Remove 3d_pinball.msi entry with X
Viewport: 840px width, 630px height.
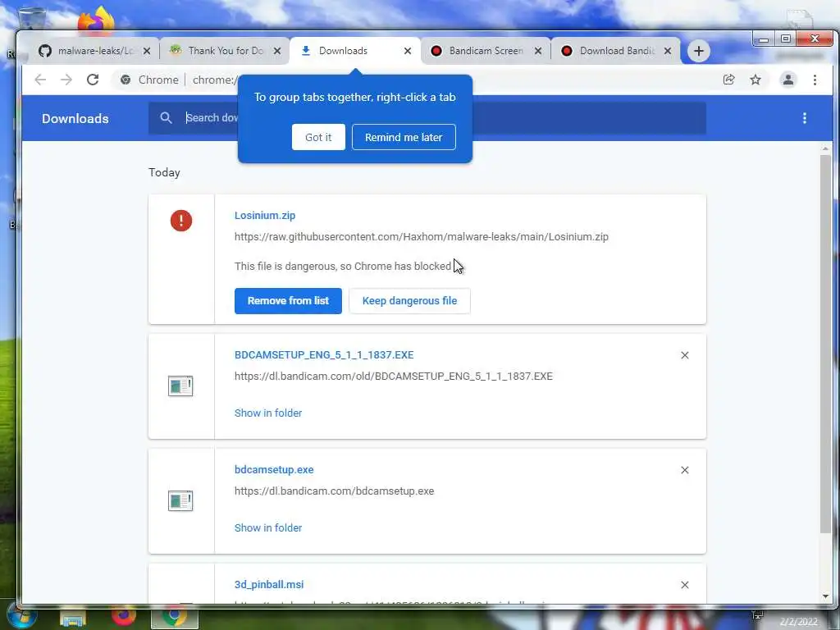pos(684,585)
